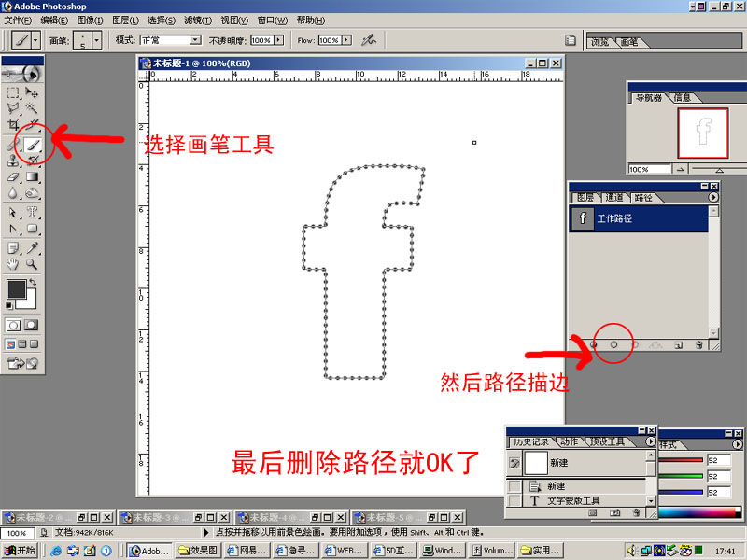Select the Magic Wand tool
Image resolution: width=747 pixels, height=560 pixels.
pyautogui.click(x=32, y=108)
